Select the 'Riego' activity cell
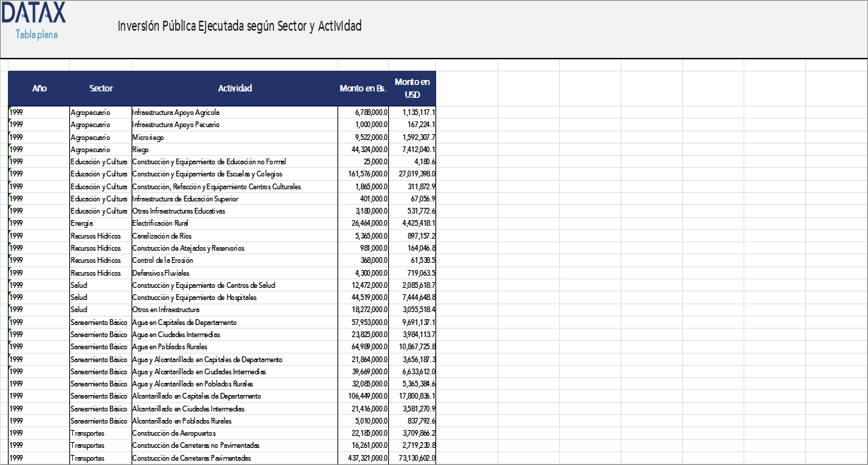This screenshot has width=868, height=465. pos(235,149)
